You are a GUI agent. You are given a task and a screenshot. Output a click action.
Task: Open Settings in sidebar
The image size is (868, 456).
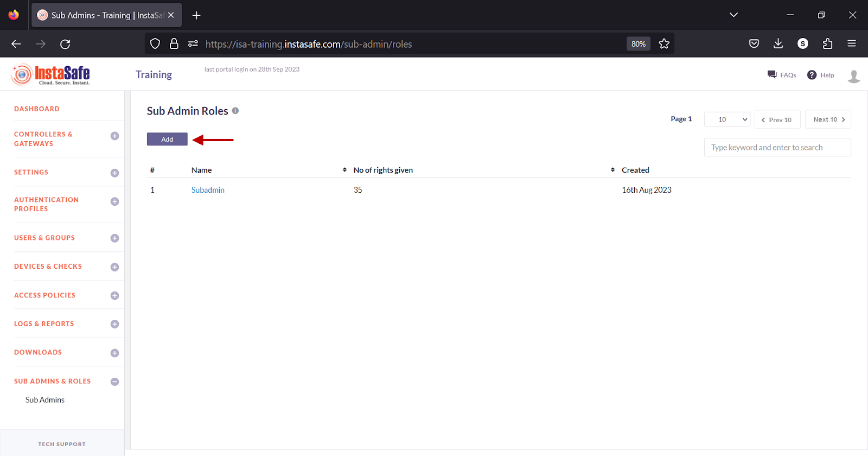click(x=31, y=172)
